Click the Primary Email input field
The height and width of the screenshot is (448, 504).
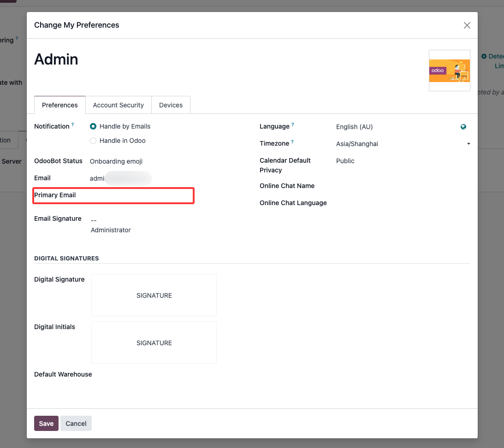(138, 195)
